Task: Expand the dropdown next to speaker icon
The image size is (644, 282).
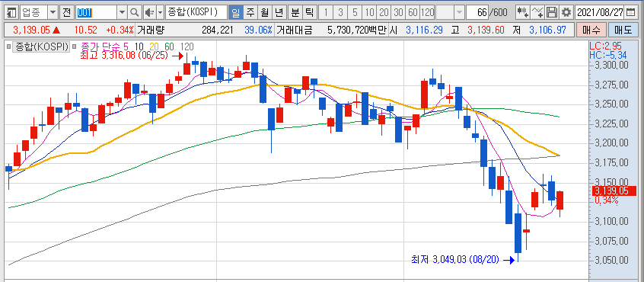Action: [160, 12]
